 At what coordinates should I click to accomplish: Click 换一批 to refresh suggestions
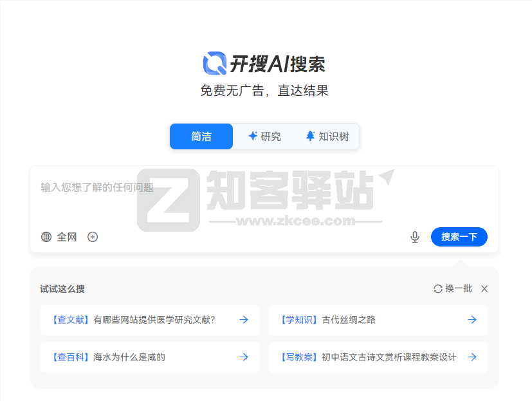(454, 289)
